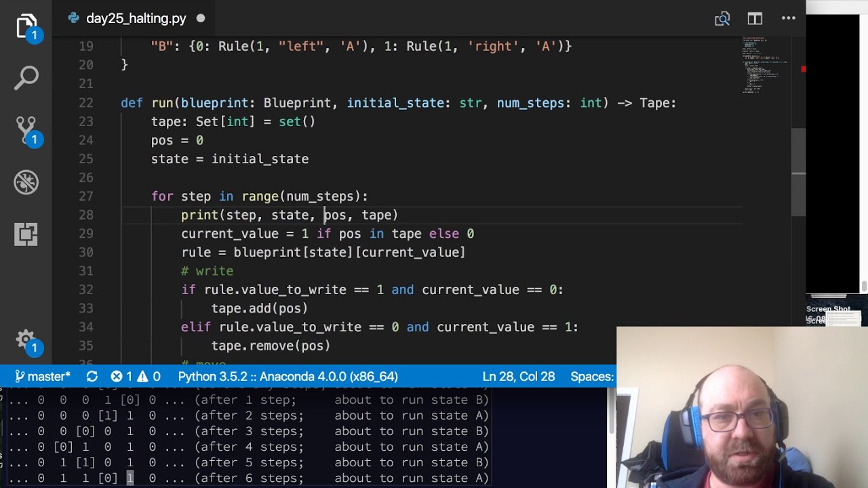868x488 pixels.
Task: Click 'about to run state B)' after 5 steps
Action: coord(412,463)
